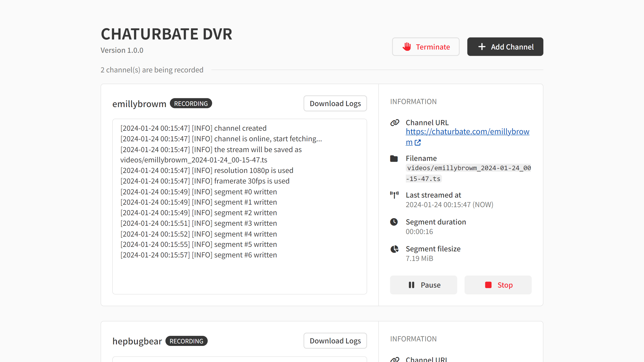Click the red hand Terminate icon
Viewport: 644px width, 362px height.
coord(407,47)
